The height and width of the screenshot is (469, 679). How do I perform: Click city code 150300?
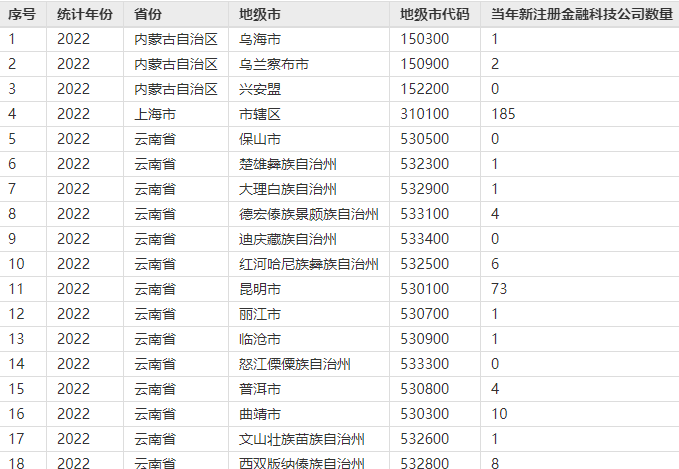pos(425,39)
